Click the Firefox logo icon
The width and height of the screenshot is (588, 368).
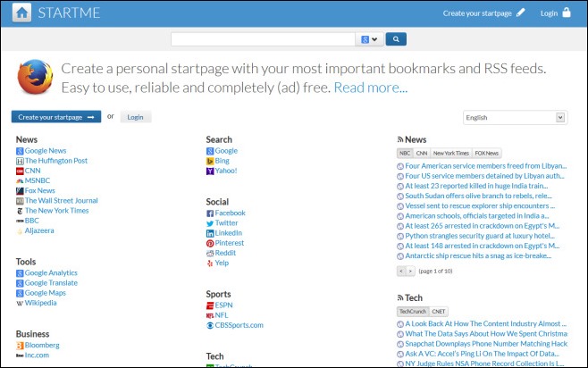[x=34, y=77]
